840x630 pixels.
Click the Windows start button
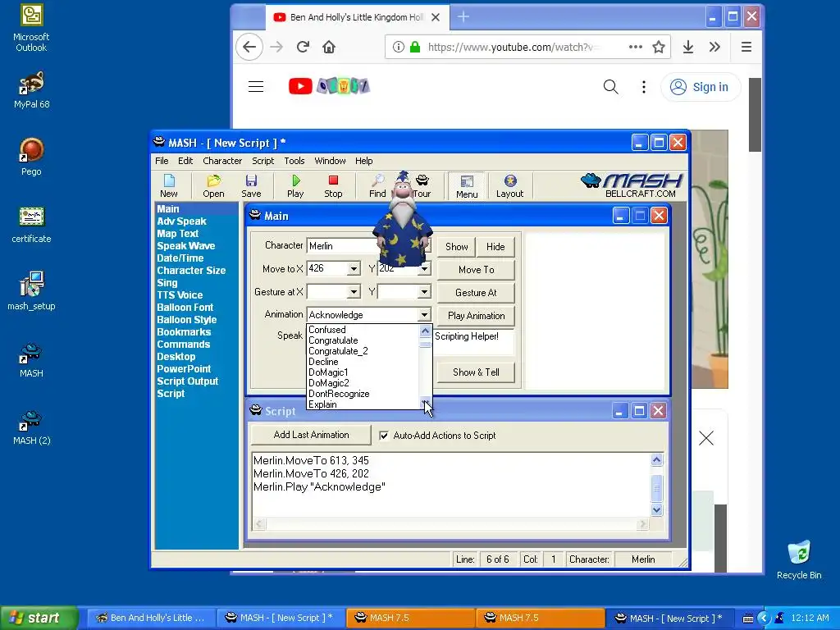point(39,618)
